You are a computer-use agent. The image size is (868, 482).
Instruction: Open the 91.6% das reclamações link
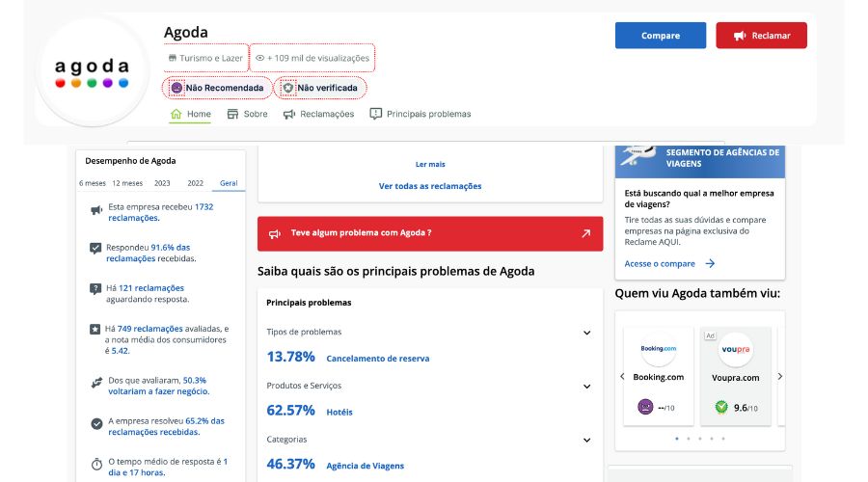(148, 253)
